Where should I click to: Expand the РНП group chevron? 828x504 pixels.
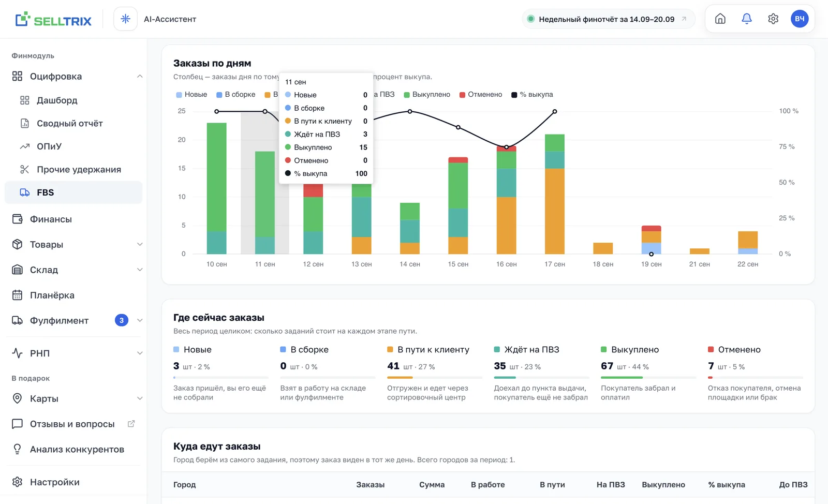(140, 353)
